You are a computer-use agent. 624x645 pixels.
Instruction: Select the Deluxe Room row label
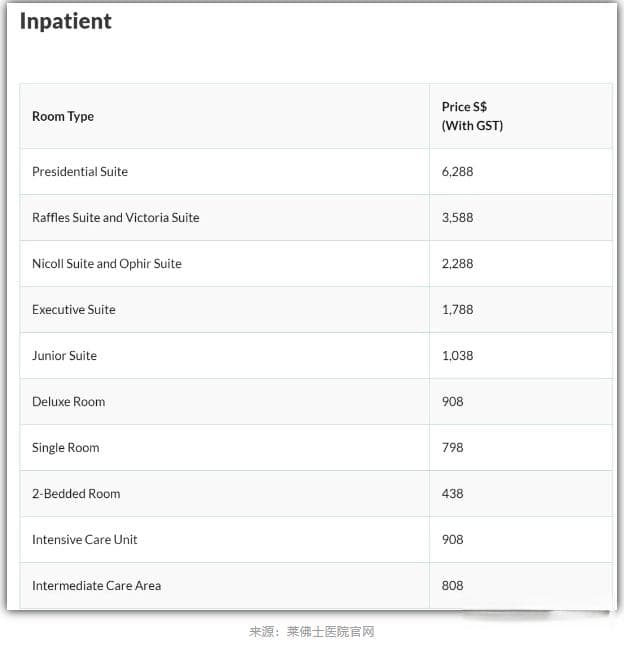click(x=68, y=402)
